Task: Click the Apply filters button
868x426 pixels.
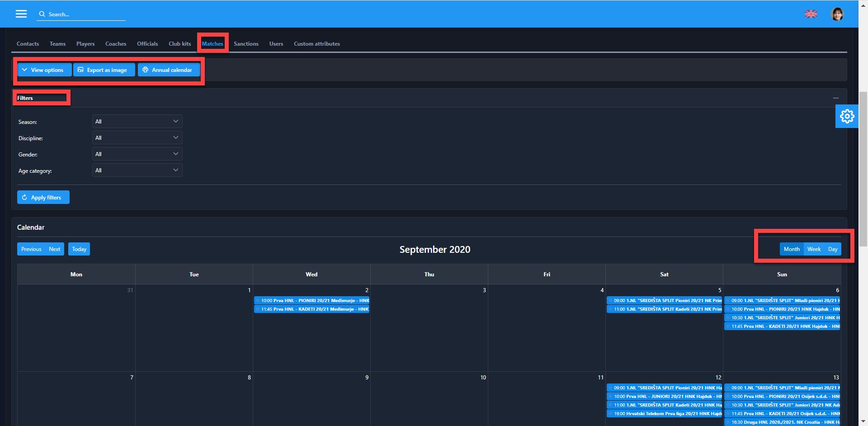Action: [x=43, y=198]
